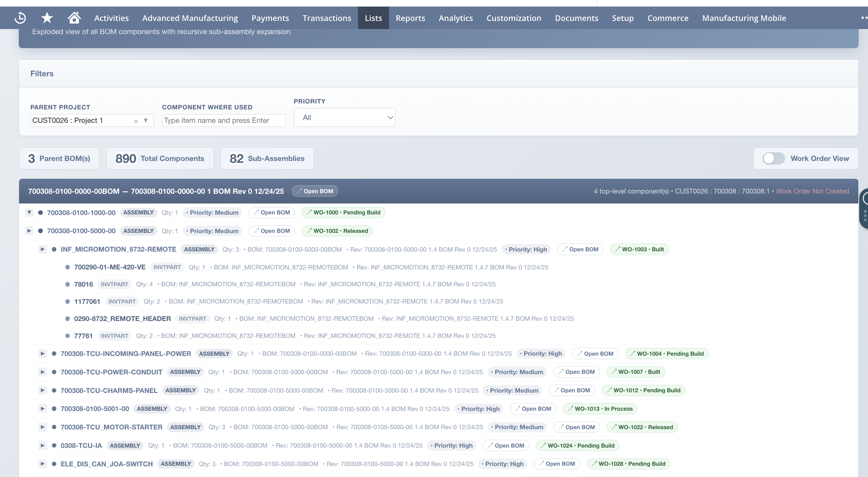Viewport: 868px width, 477px height.
Task: Open work order WO-1000 Pending Build
Action: [x=343, y=212]
